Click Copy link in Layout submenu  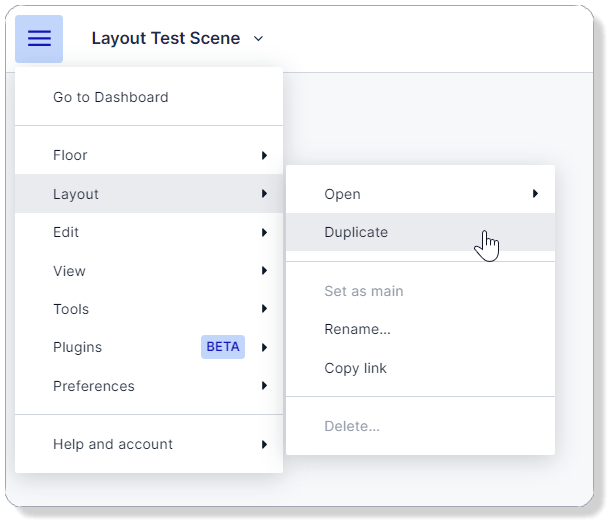pos(355,368)
